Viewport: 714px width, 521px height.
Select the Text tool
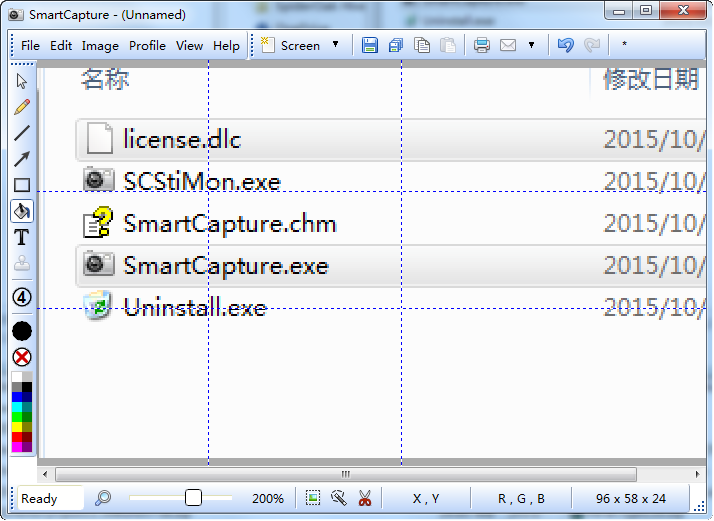[x=21, y=237]
